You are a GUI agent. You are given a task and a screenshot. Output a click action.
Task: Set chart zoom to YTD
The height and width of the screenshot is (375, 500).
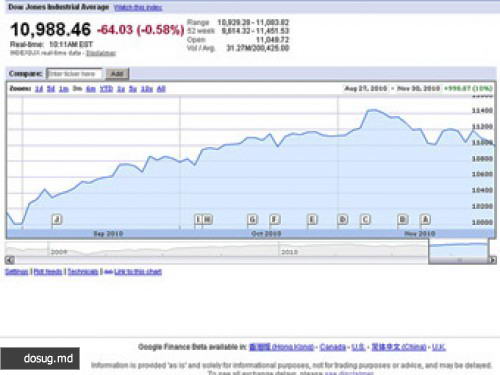click(x=107, y=89)
